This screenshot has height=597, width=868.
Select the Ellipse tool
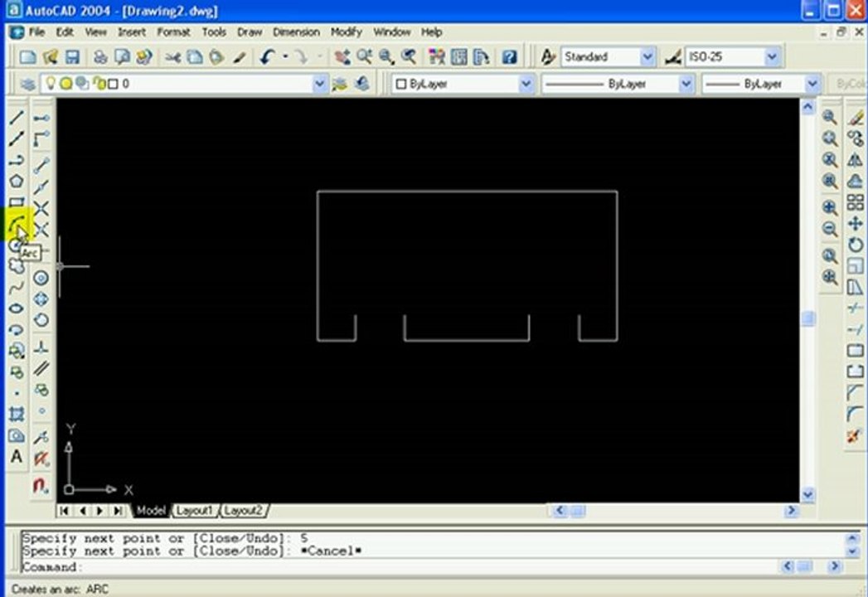(x=16, y=308)
